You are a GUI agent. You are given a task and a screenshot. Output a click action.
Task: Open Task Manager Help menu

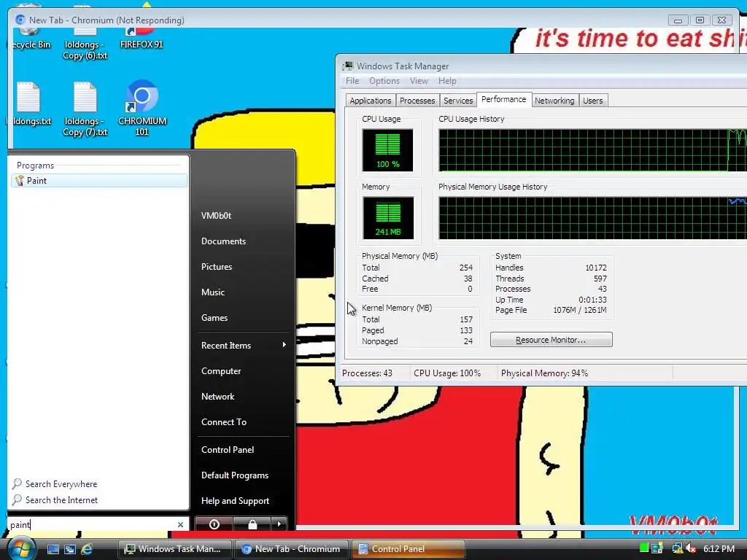click(x=447, y=81)
